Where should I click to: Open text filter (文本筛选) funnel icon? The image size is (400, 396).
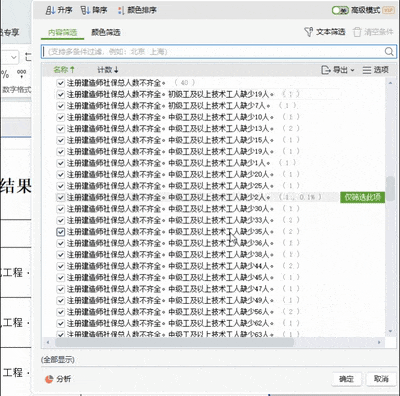308,32
